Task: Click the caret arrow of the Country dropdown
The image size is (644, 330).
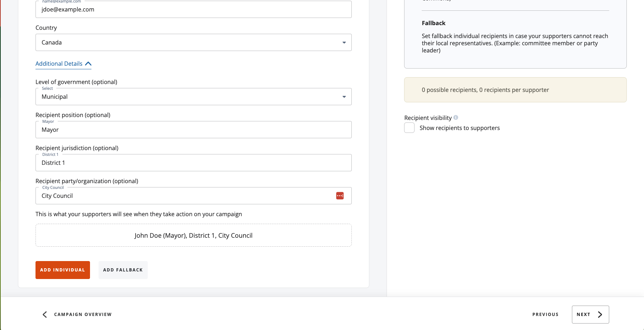Action: coord(344,42)
